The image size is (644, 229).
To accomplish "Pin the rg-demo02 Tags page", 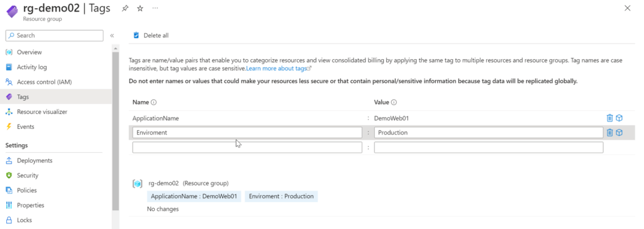I will coord(125,8).
